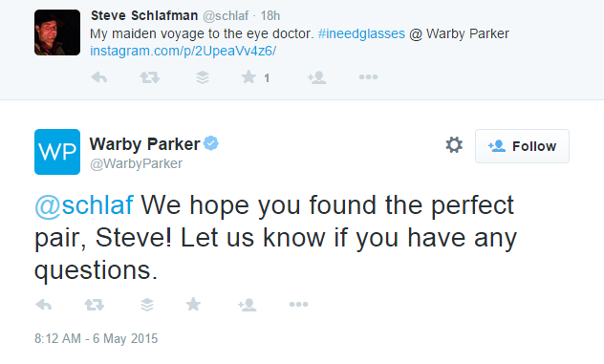Click the #ineedglasses hashtag

click(x=361, y=33)
